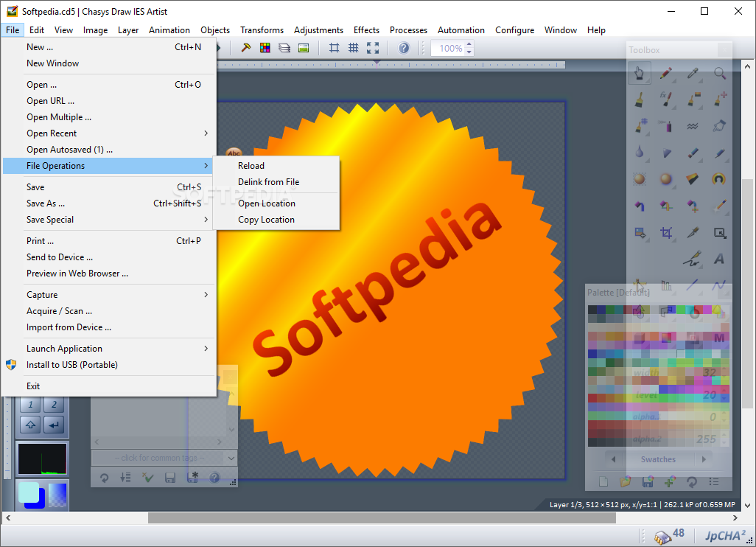756x547 pixels.
Task: Select the magnifier zoom tool in Toolbox
Action: pos(719,73)
